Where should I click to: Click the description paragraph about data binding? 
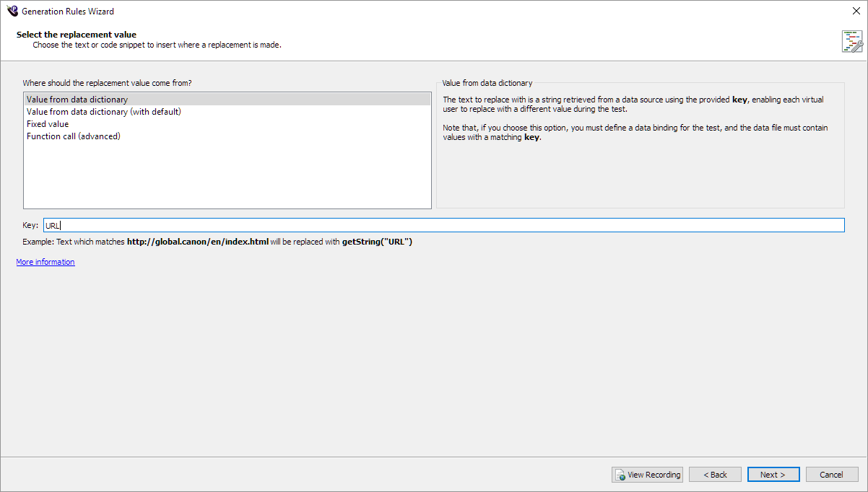[635, 133]
